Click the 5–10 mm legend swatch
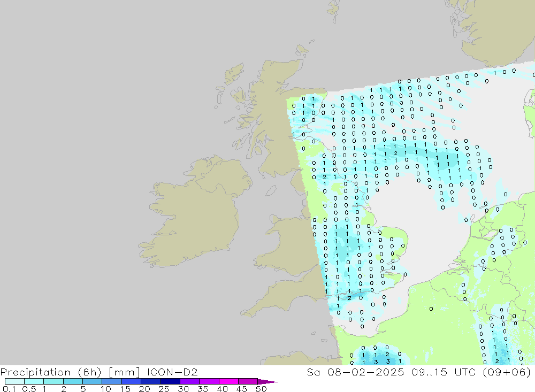 click(92, 381)
